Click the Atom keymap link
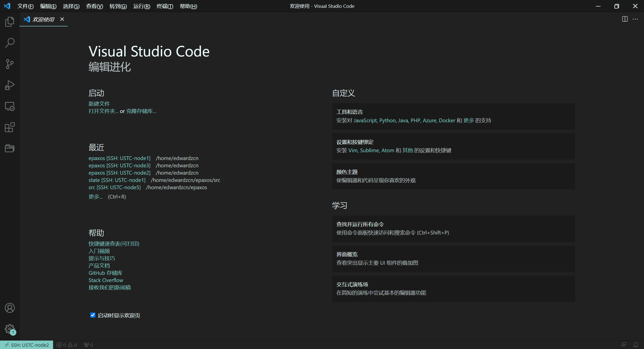Screen dimensions: 644x349 (388, 150)
